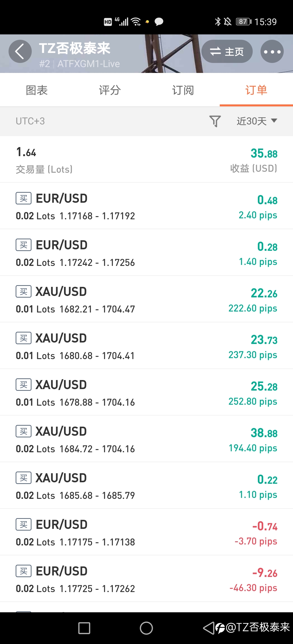Switch to the 主页 homepage button
The height and width of the screenshot is (644, 293).
(227, 51)
